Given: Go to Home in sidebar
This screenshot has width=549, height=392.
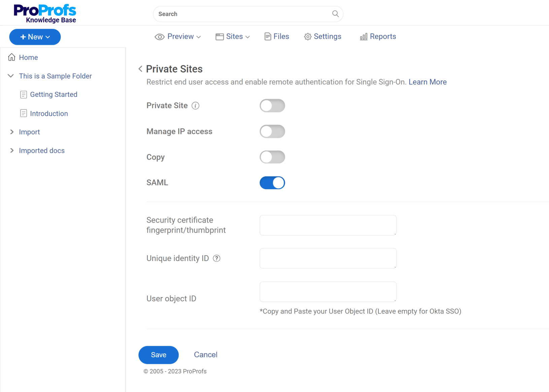Looking at the screenshot, I should 29,58.
